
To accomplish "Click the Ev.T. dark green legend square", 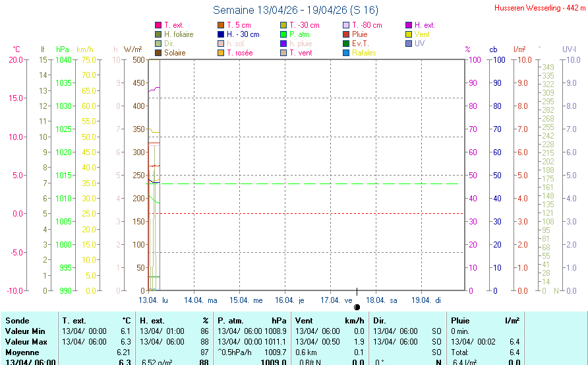I will (346, 44).
